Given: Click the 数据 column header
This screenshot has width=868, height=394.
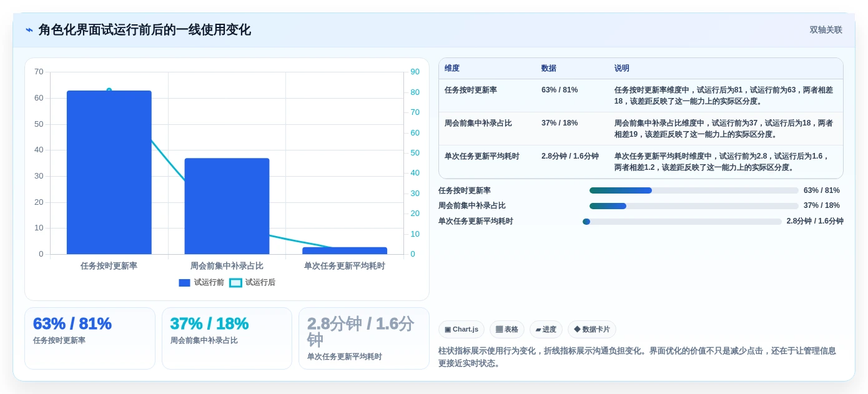Looking at the screenshot, I should pos(549,69).
